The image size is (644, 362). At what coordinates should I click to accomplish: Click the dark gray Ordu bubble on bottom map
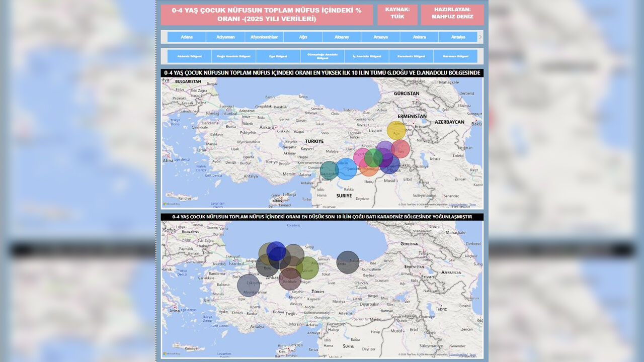[x=348, y=262]
